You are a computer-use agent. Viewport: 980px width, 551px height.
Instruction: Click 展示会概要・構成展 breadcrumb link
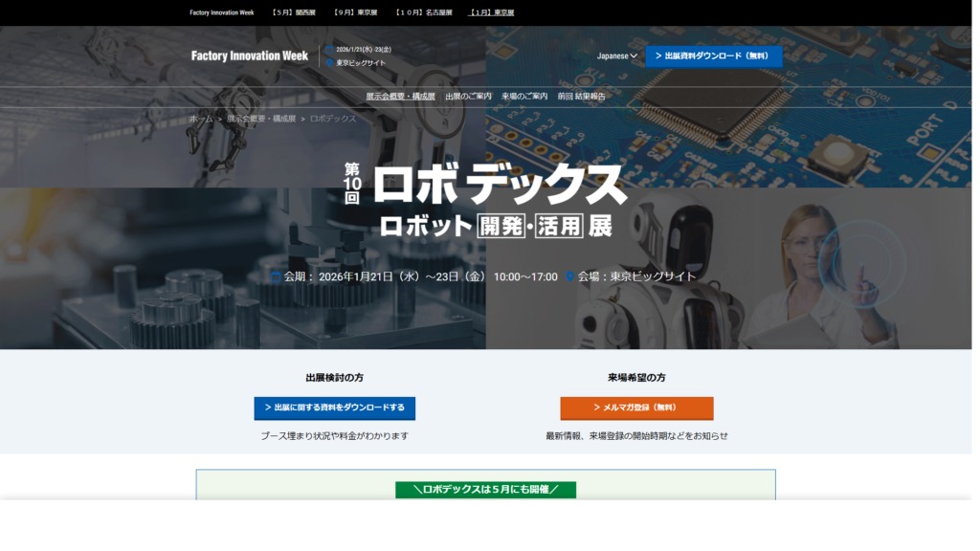click(261, 119)
